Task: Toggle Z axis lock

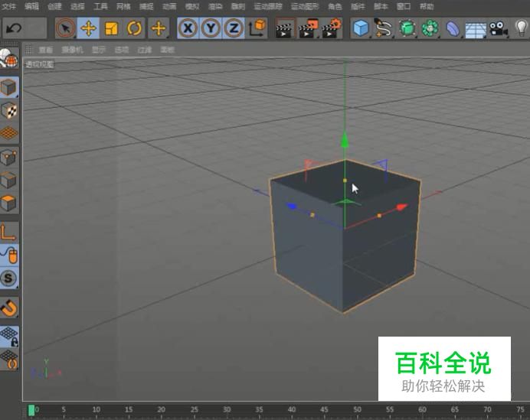Action: 234,28
